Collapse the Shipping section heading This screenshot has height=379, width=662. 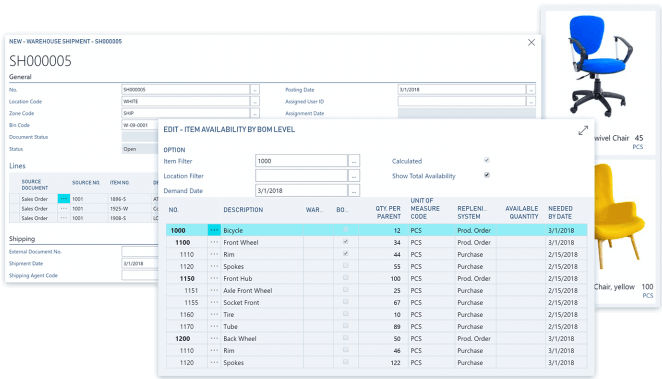(22, 239)
